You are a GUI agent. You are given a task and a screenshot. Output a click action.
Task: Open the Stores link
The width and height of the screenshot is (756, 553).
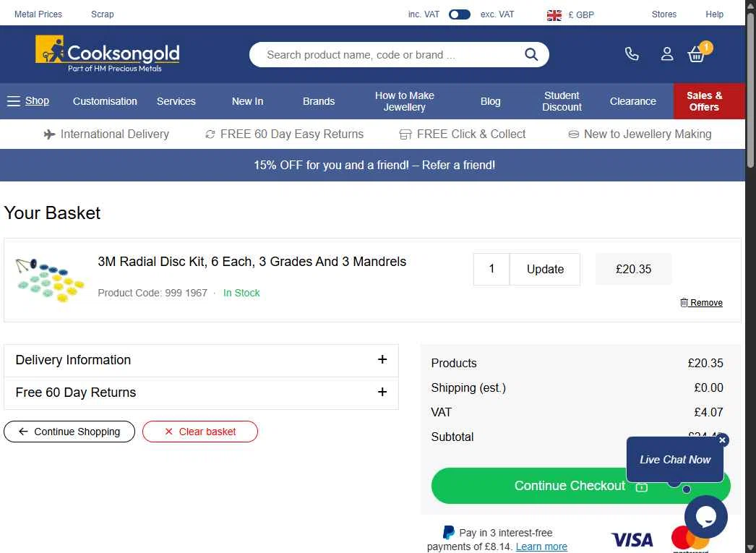click(x=664, y=14)
